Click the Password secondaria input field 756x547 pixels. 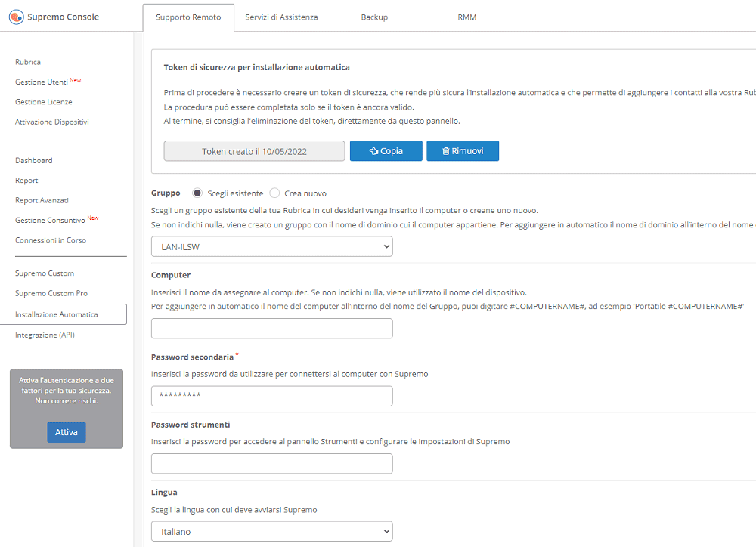(x=272, y=396)
